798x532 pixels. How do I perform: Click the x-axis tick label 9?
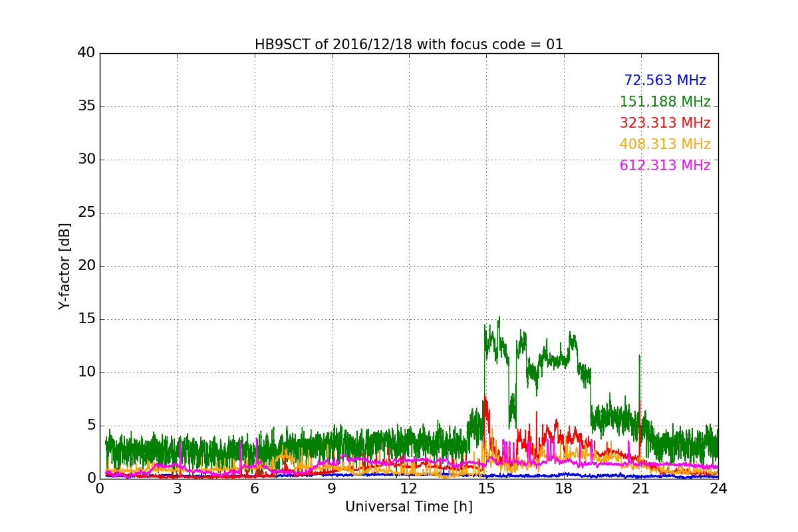pos(332,489)
